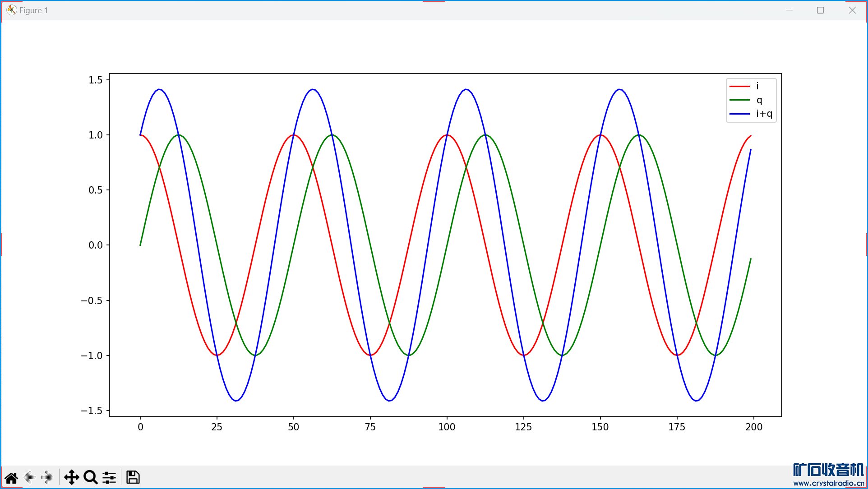868x489 pixels.
Task: Reset plot to original Home view
Action: tap(11, 477)
